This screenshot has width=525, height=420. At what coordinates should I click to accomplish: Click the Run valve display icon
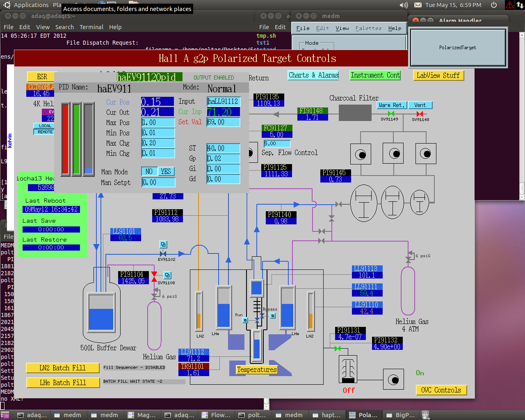click(245, 320)
